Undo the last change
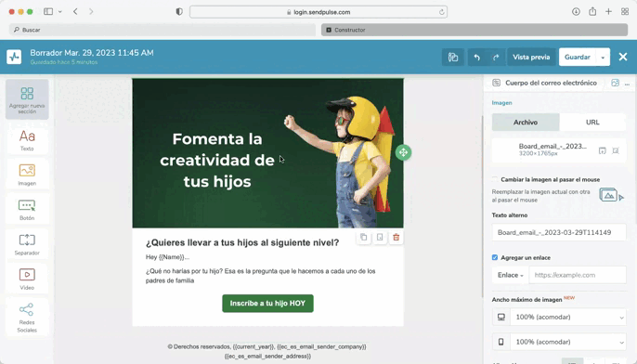 pos(477,58)
